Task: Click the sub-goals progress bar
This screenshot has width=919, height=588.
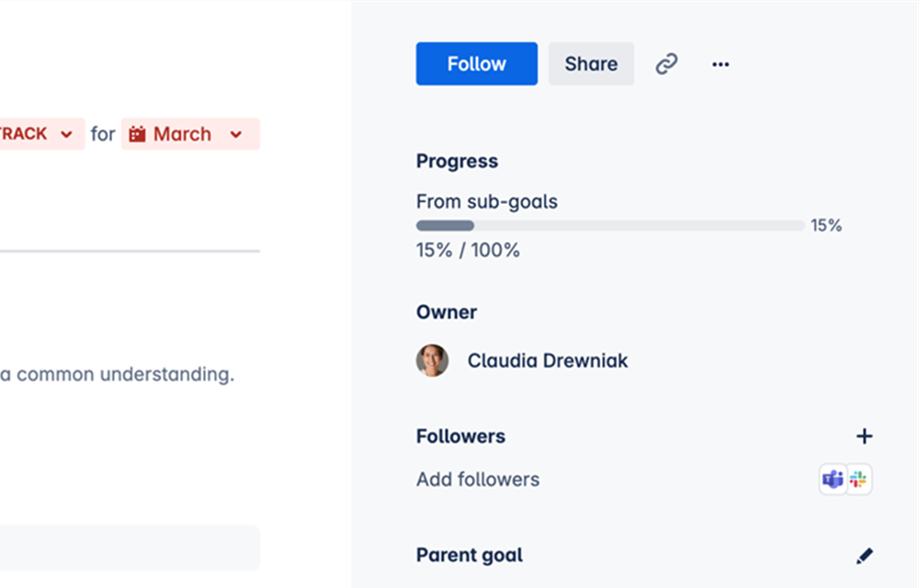Action: pos(610,225)
